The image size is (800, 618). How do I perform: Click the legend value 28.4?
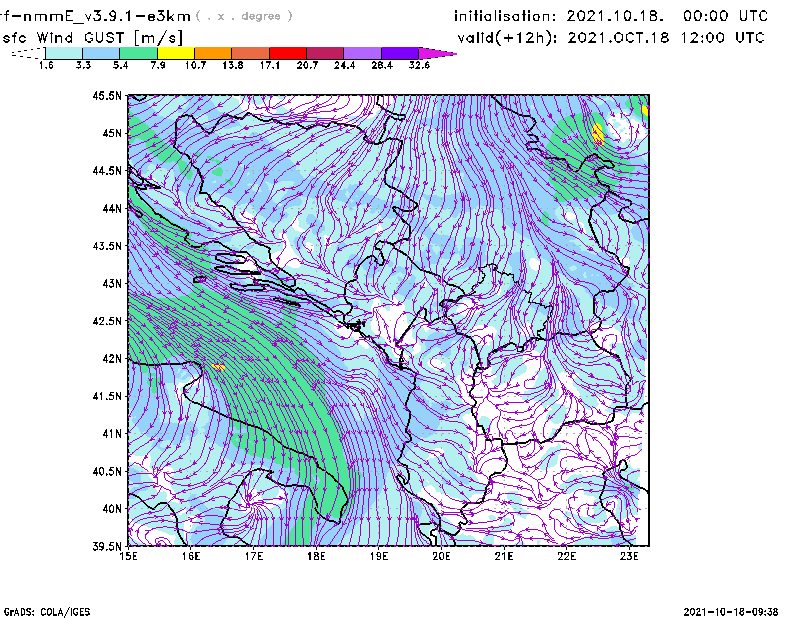382,65
